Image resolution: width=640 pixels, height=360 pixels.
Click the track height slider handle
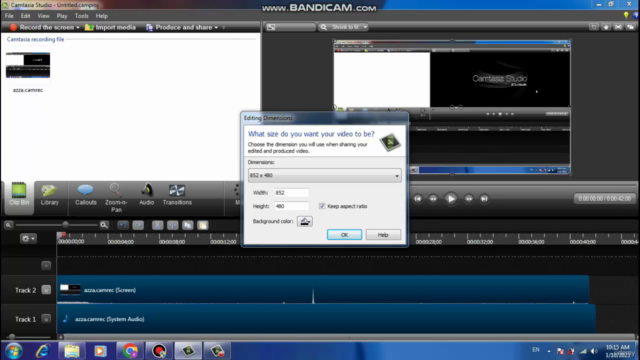tap(12, 337)
